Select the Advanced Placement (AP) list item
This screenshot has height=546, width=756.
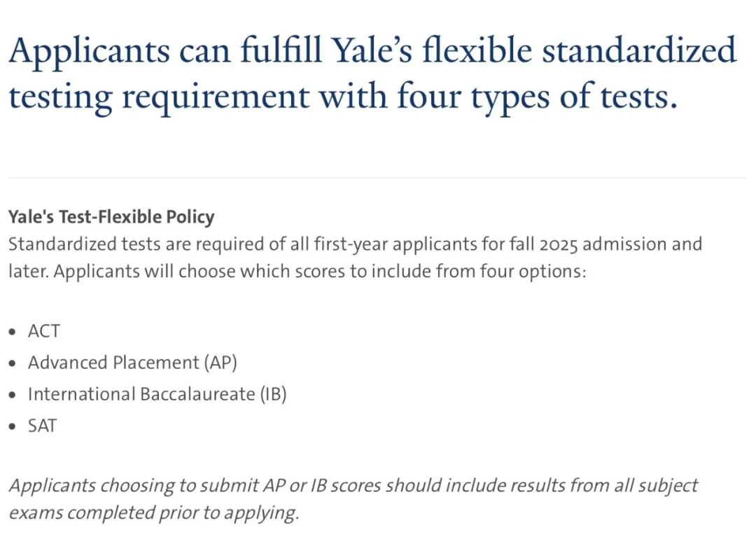132,363
